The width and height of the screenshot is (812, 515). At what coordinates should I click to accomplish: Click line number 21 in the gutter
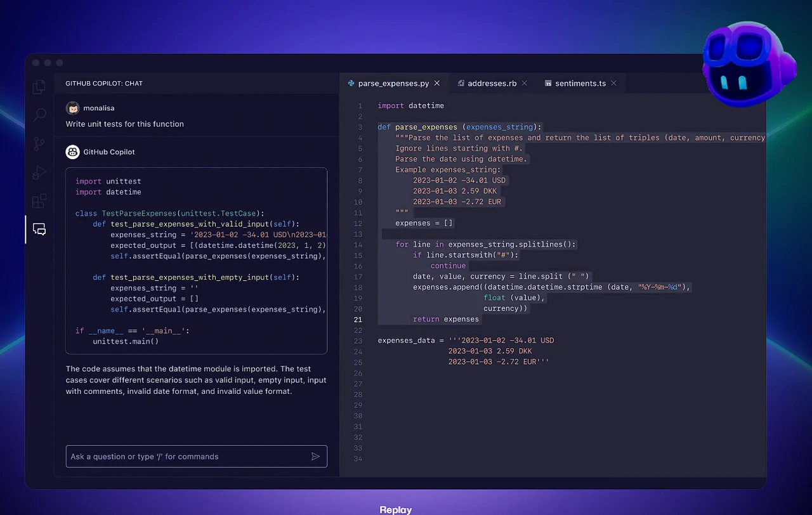[358, 319]
